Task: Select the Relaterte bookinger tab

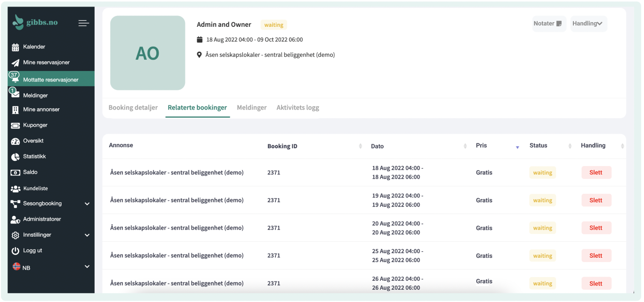Action: [197, 108]
